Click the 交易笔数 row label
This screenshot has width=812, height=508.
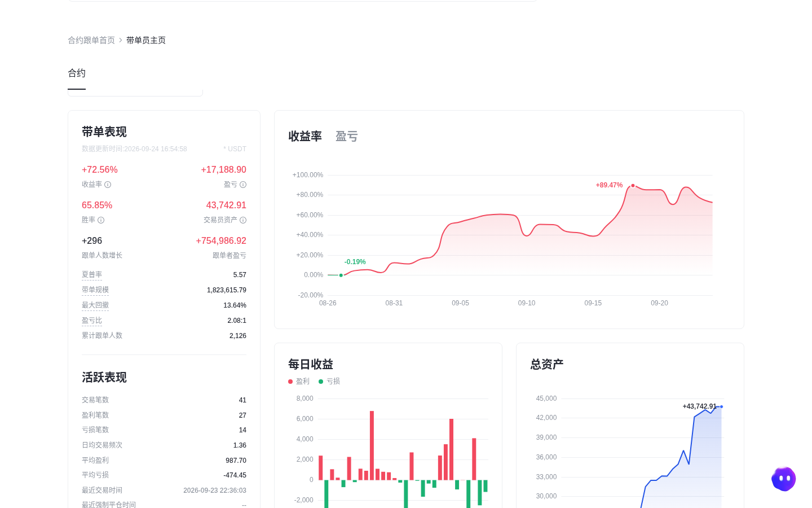click(x=95, y=400)
